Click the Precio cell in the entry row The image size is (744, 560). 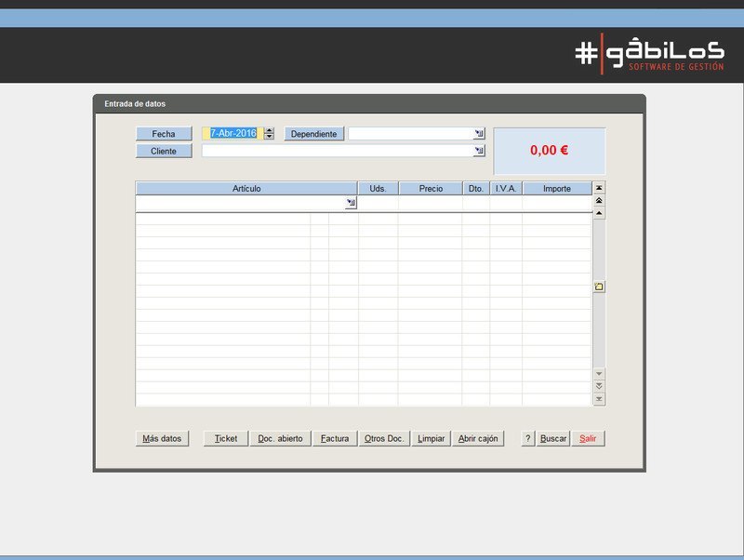[x=430, y=203]
